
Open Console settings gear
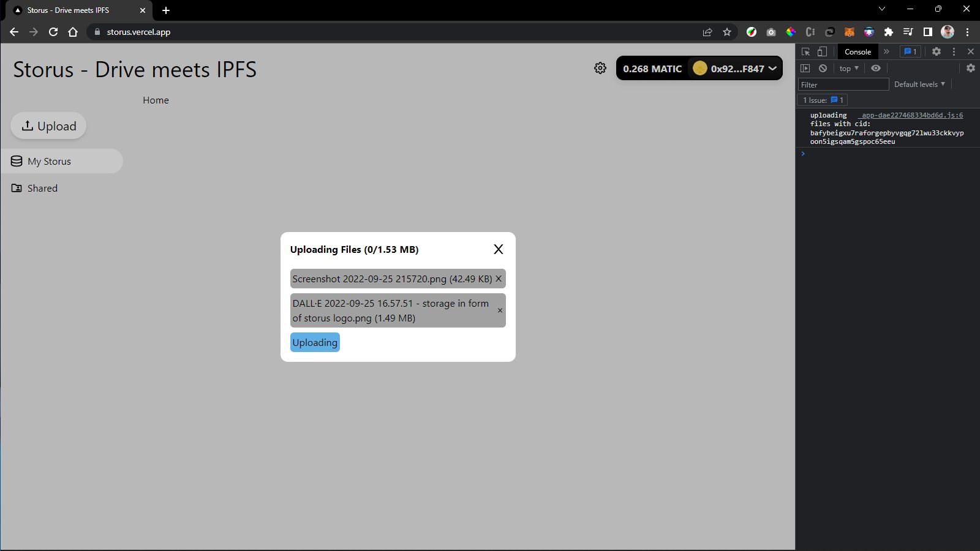[971, 68]
